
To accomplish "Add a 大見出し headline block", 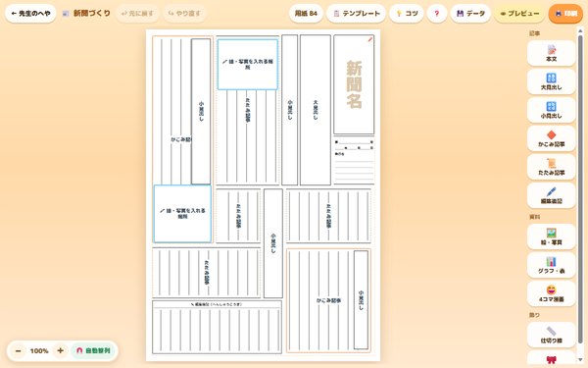I will point(551,81).
